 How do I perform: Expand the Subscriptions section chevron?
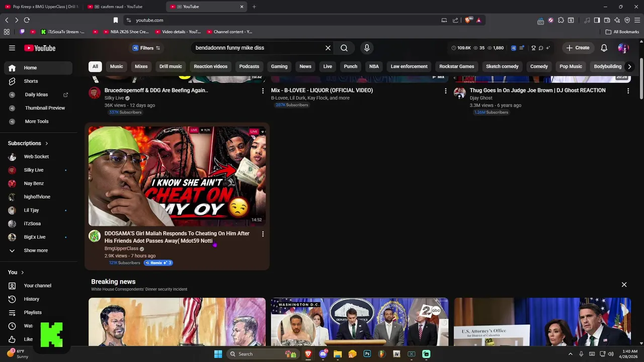click(x=47, y=143)
